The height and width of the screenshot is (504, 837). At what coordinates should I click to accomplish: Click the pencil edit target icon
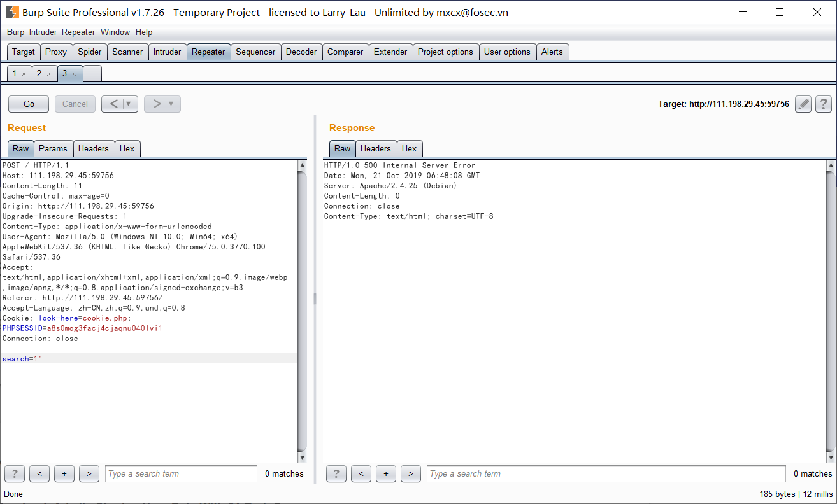pyautogui.click(x=803, y=104)
